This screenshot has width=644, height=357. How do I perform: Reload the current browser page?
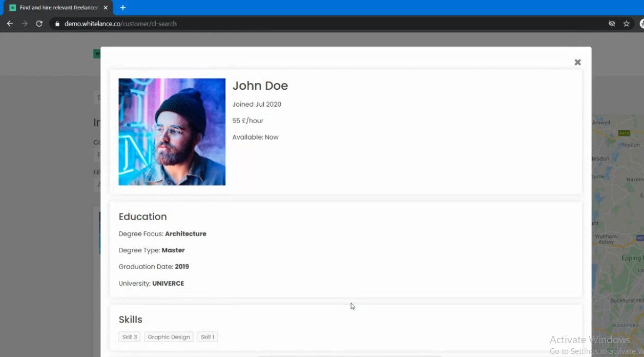pyautogui.click(x=39, y=24)
